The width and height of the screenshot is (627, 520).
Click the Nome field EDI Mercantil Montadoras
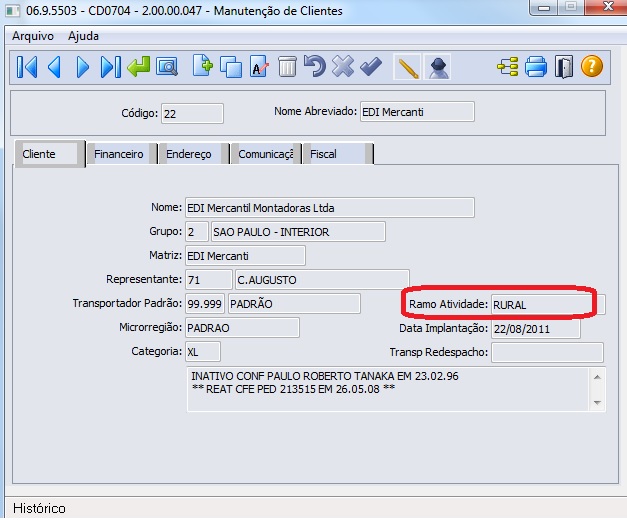[x=330, y=208]
